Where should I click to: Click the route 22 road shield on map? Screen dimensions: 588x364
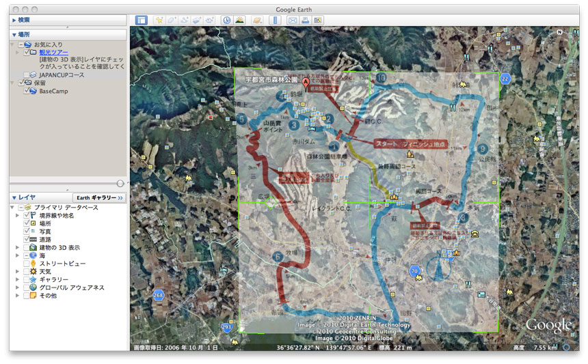pyautogui.click(x=505, y=79)
